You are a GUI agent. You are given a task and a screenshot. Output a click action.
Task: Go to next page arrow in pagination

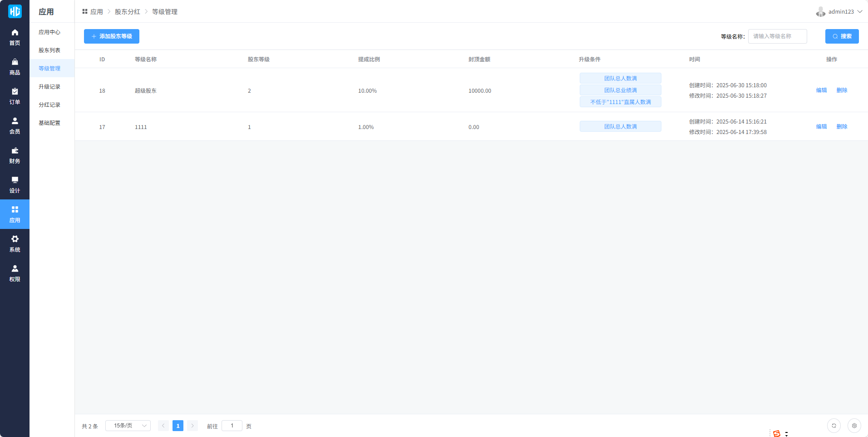click(x=192, y=426)
